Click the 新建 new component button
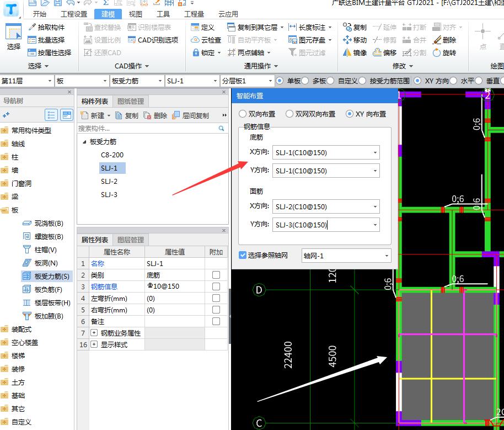This screenshot has height=430, width=504. (x=93, y=115)
